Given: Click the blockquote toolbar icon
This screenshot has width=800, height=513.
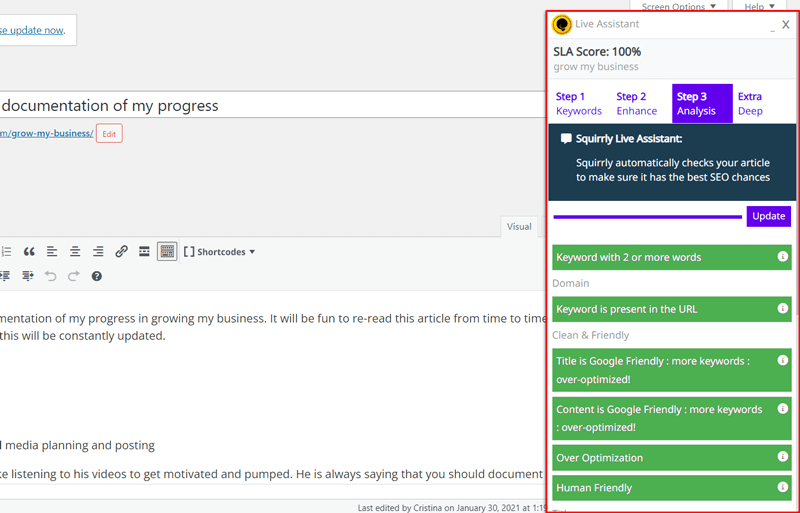Looking at the screenshot, I should pos(29,252).
